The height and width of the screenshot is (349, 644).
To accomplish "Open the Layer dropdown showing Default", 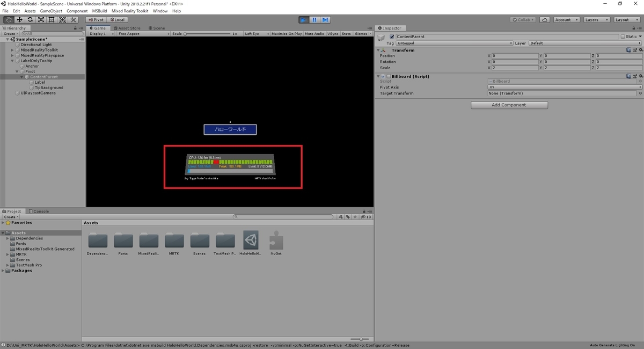I will coord(586,43).
